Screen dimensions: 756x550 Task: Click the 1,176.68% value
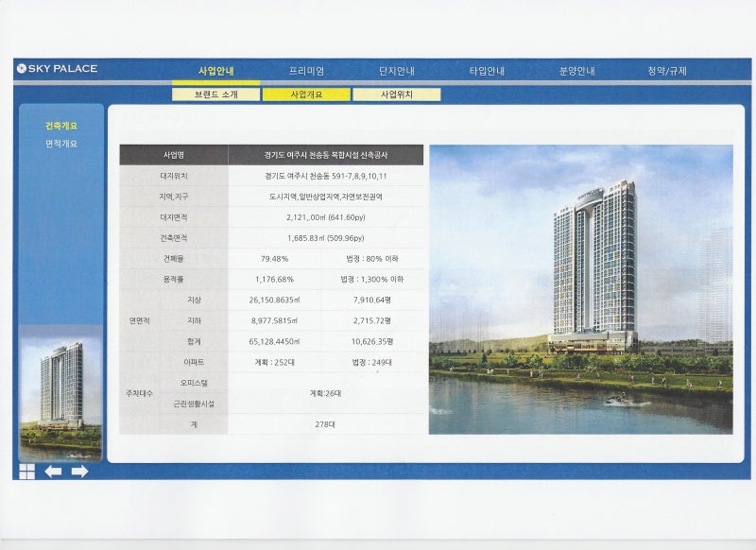click(274, 279)
